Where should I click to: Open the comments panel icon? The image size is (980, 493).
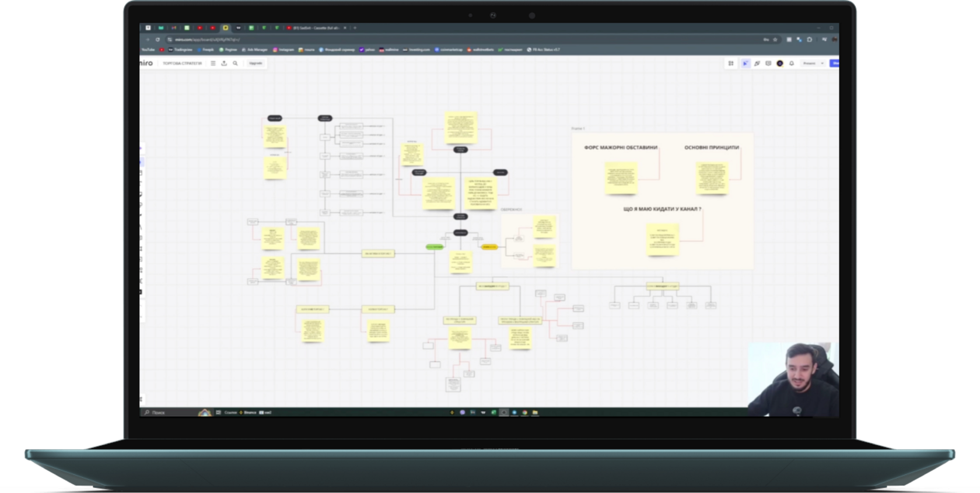click(x=768, y=63)
